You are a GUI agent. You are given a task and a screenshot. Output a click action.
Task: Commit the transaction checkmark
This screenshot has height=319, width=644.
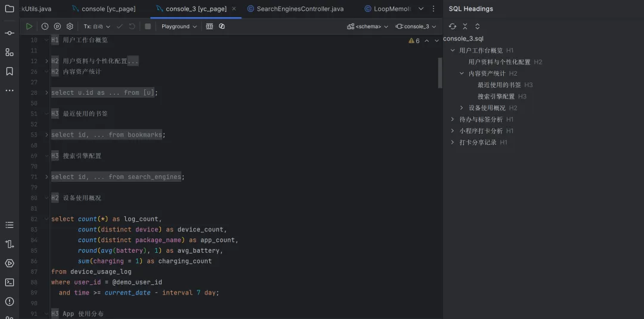click(119, 26)
